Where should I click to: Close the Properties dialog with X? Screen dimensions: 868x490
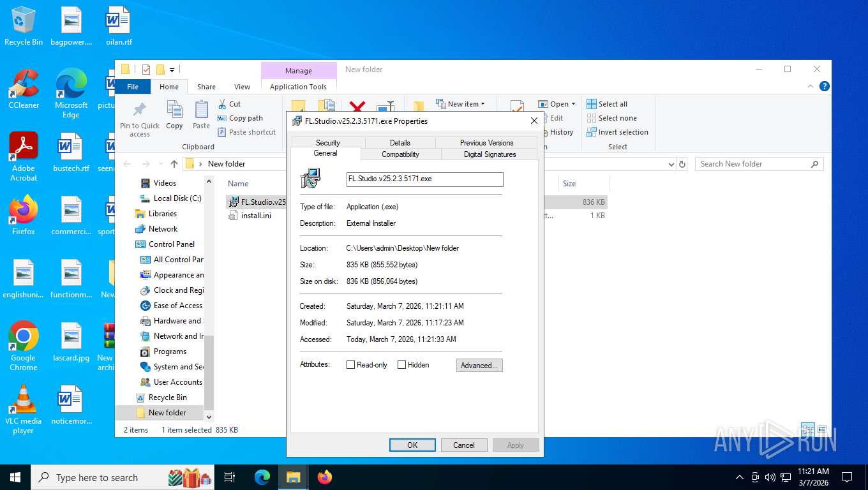tap(534, 121)
